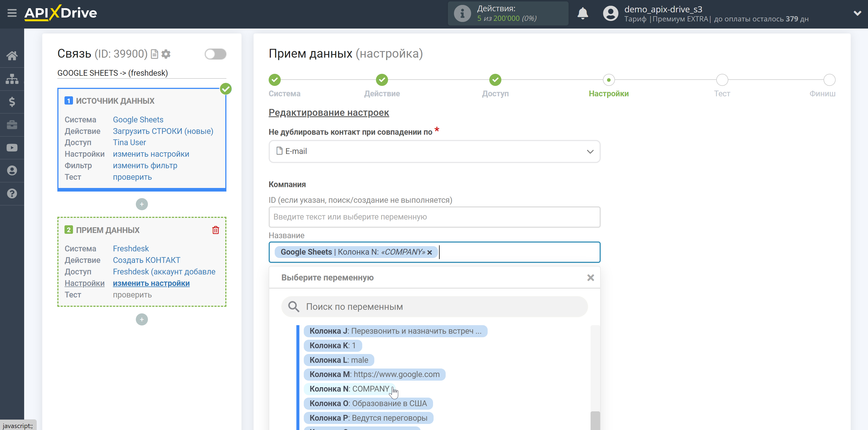Open the Google Sheets system link
The width and height of the screenshot is (868, 430).
click(138, 120)
